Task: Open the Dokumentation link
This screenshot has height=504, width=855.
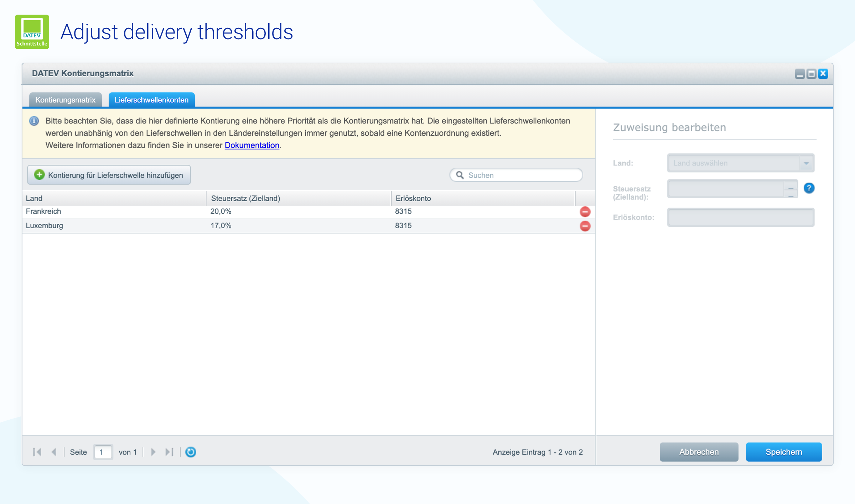Action: click(x=252, y=145)
